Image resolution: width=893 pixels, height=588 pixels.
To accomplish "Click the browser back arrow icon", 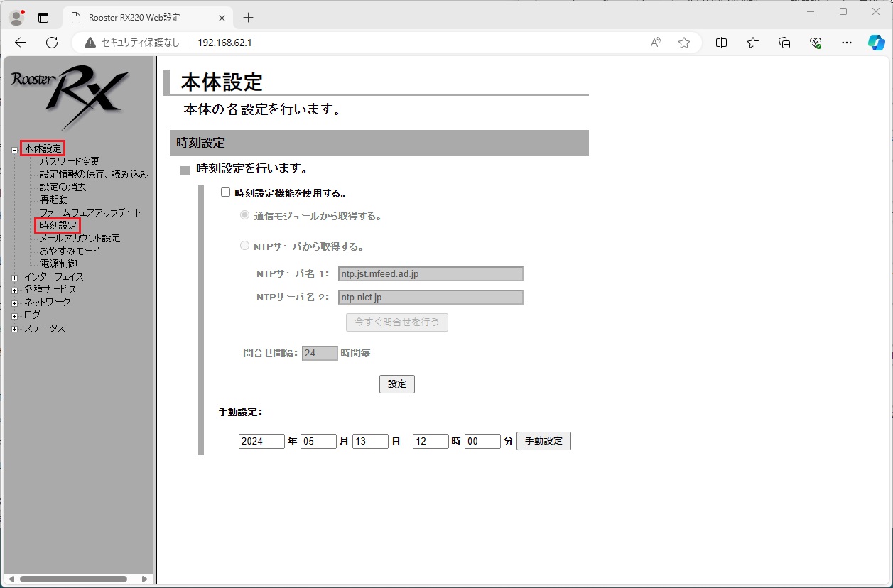I will (x=21, y=43).
